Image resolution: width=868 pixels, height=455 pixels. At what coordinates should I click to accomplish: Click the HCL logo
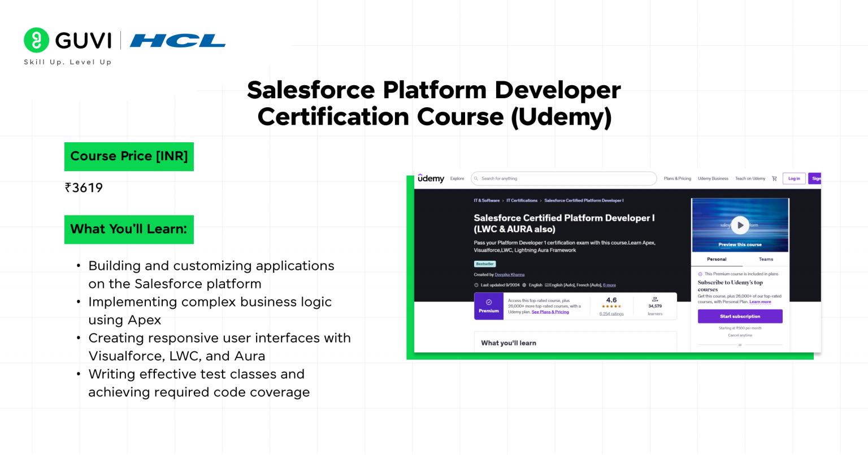coord(177,41)
